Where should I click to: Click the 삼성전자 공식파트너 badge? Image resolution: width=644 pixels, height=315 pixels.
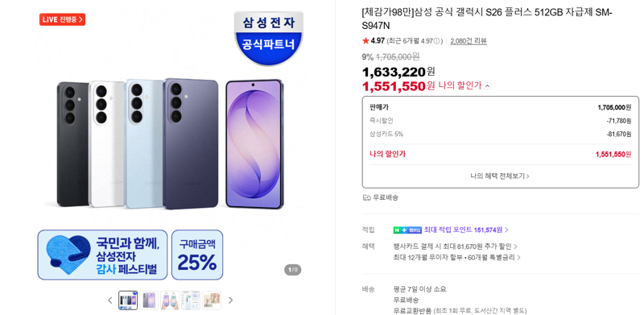tap(268, 37)
